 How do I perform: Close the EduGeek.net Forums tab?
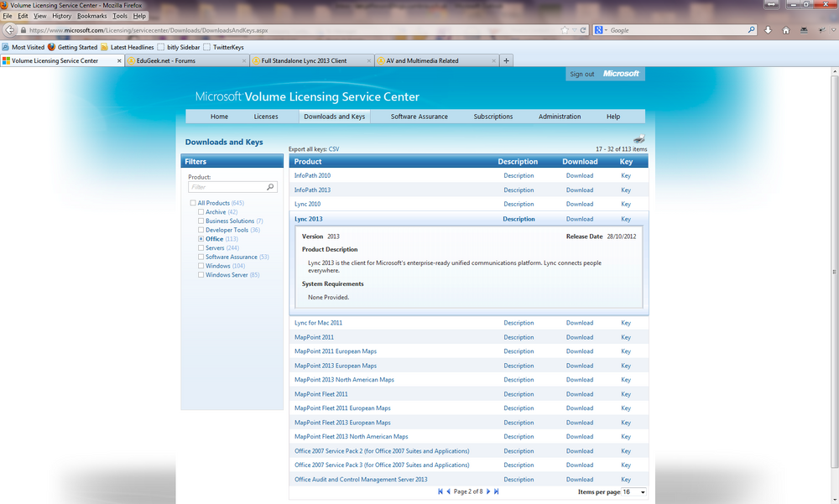click(244, 60)
